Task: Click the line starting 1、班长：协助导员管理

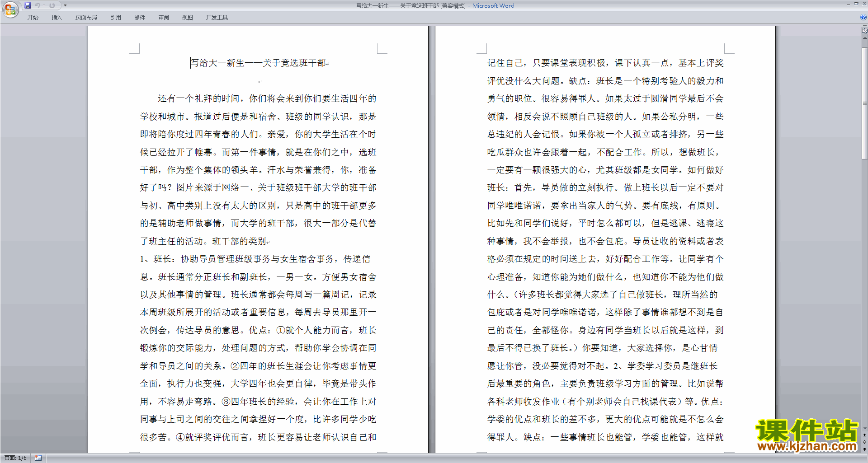Action: [x=255, y=259]
